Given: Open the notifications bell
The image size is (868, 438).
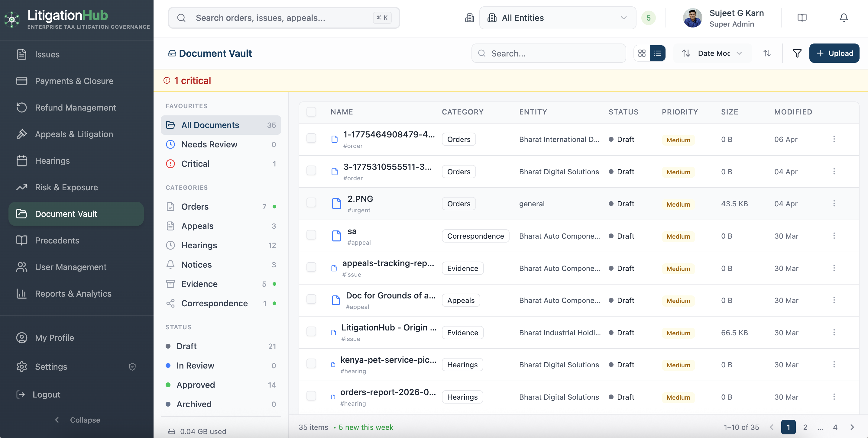Looking at the screenshot, I should pyautogui.click(x=844, y=18).
